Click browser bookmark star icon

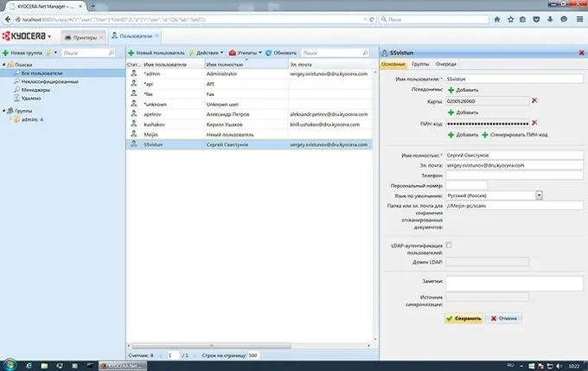click(510, 20)
